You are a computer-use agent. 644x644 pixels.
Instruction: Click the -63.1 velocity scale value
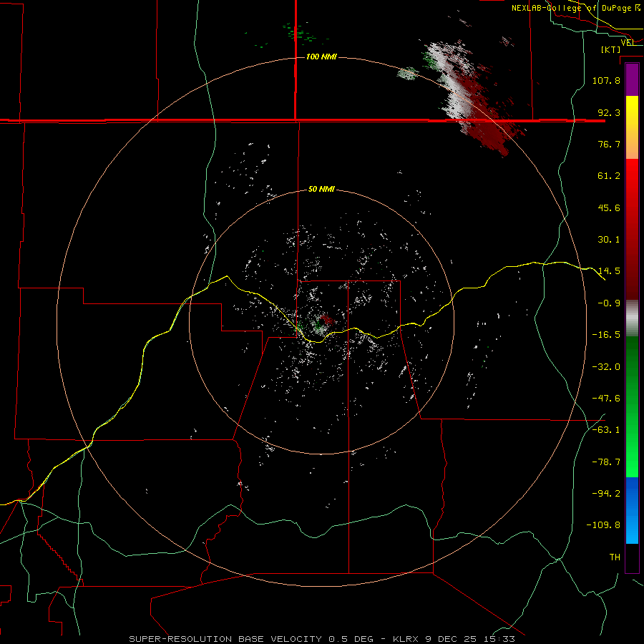(x=606, y=430)
